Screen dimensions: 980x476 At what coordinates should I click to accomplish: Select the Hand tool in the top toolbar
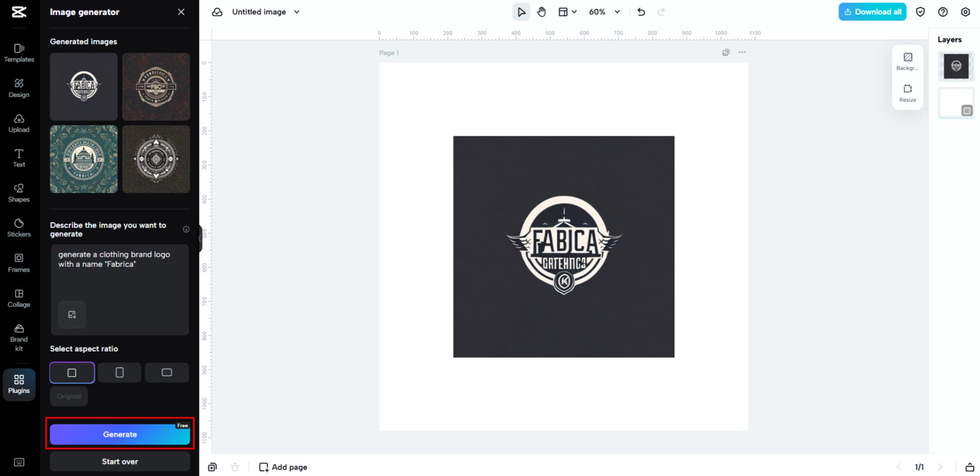pyautogui.click(x=541, y=12)
